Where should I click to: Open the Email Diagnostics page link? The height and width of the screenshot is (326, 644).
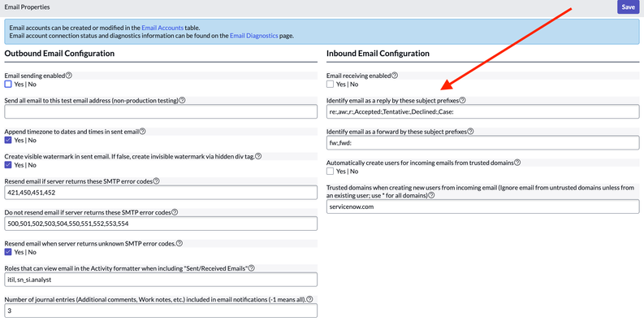click(x=254, y=36)
